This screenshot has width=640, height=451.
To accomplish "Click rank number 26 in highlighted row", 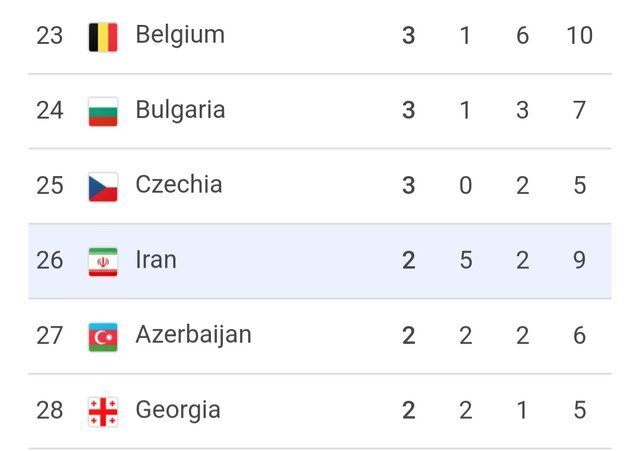I will [50, 261].
